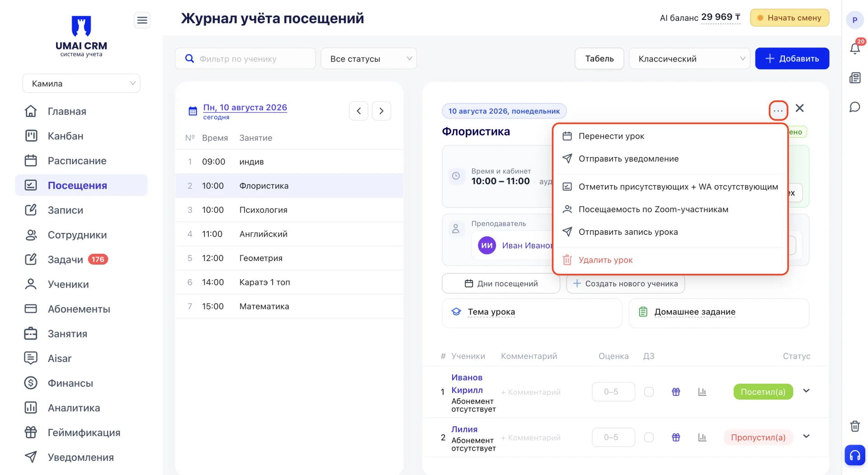Open Задачи in the sidebar
Image resolution: width=868 pixels, height=475 pixels.
[x=81, y=259]
